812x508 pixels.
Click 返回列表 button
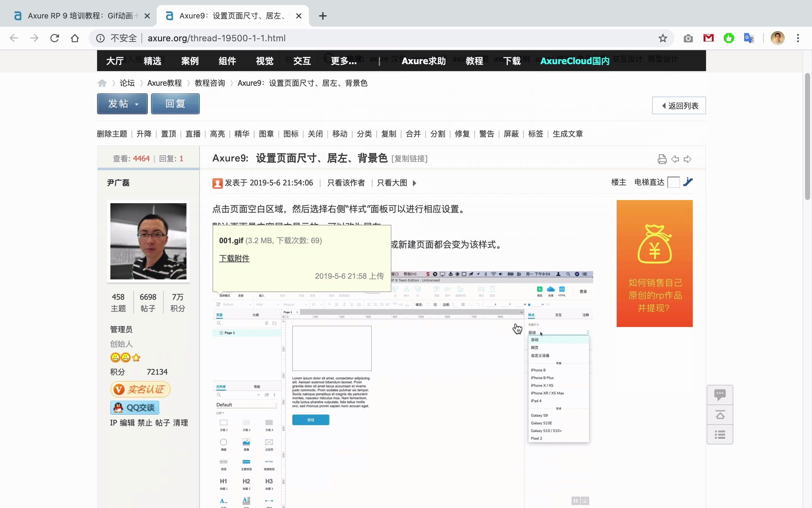[x=679, y=105]
